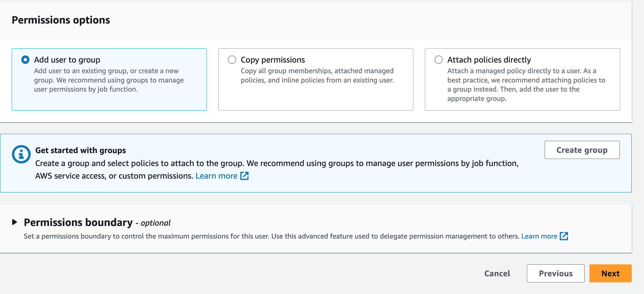Open Learn more link about groups
Screen dimensions: 644x294
point(216,176)
